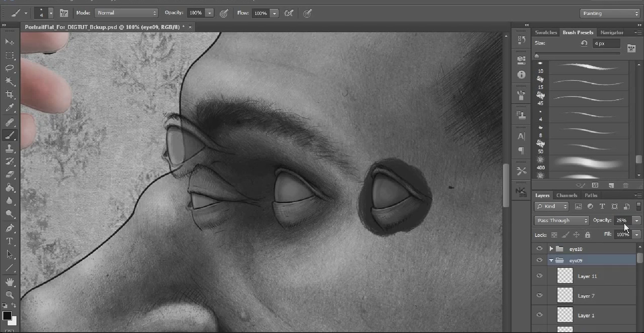Image resolution: width=644 pixels, height=333 pixels.
Task: Toggle lock transparent pixels
Action: [554, 235]
